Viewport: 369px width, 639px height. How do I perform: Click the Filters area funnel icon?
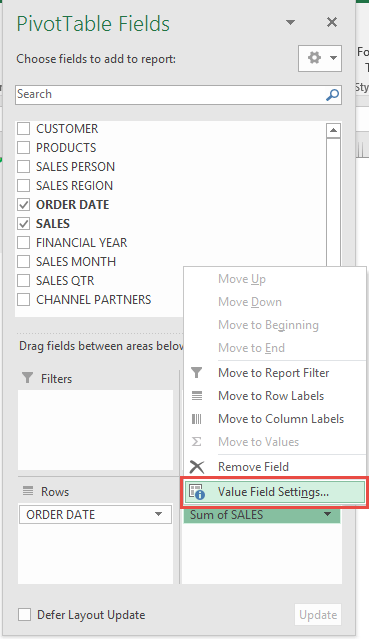pos(27,378)
